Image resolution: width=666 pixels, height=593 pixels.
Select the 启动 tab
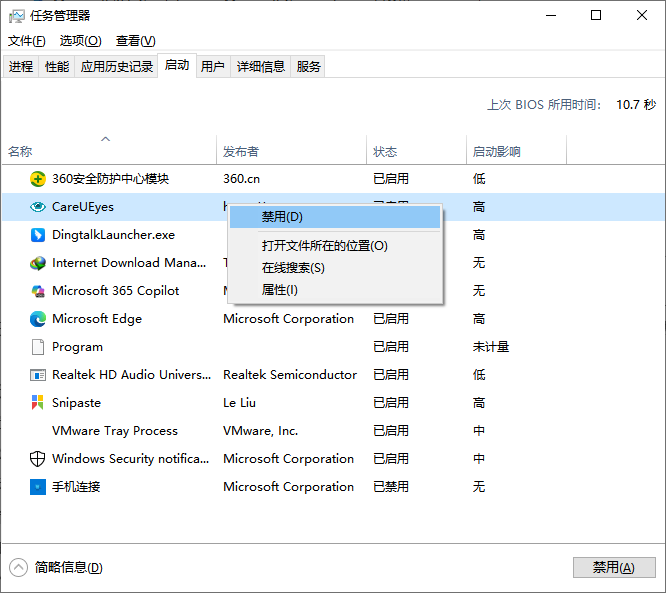tap(177, 65)
